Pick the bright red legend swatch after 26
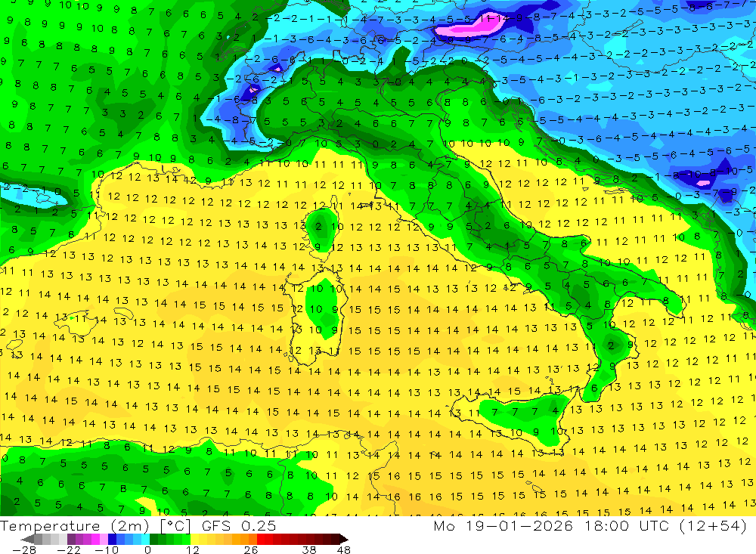This screenshot has width=756, height=554. (261, 539)
